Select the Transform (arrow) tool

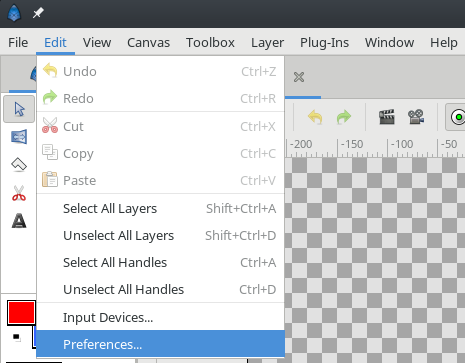click(19, 109)
